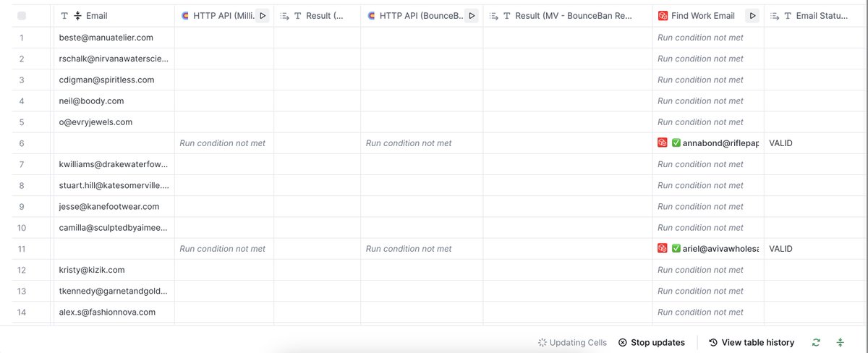The height and width of the screenshot is (353, 868).
Task: Select cell tkennedy@garnetandgold...
Action: 114,291
